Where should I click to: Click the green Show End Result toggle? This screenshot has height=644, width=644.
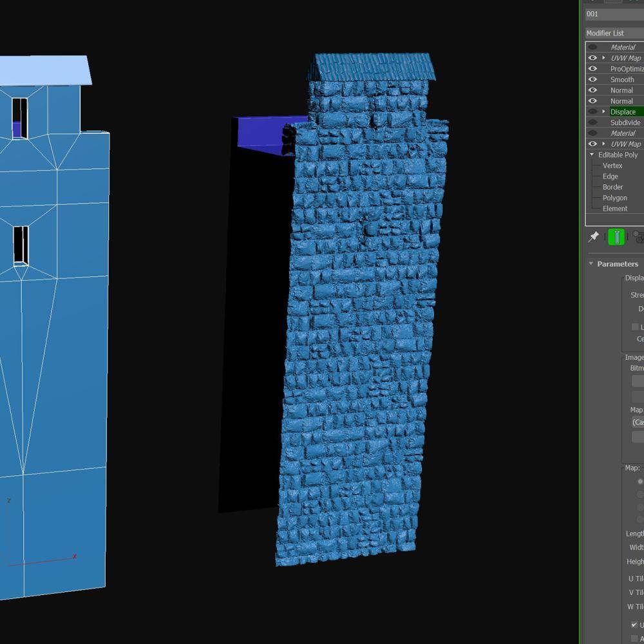pos(616,238)
